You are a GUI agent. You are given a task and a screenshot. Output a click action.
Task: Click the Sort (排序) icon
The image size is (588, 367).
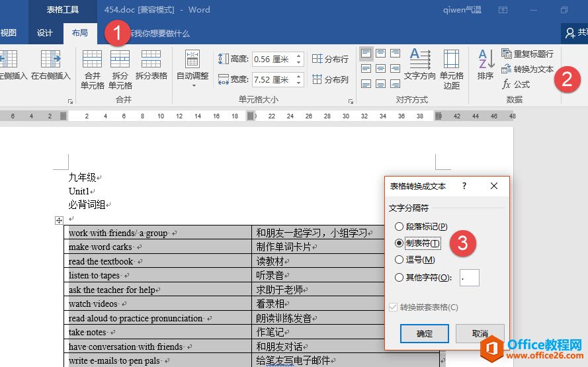485,65
